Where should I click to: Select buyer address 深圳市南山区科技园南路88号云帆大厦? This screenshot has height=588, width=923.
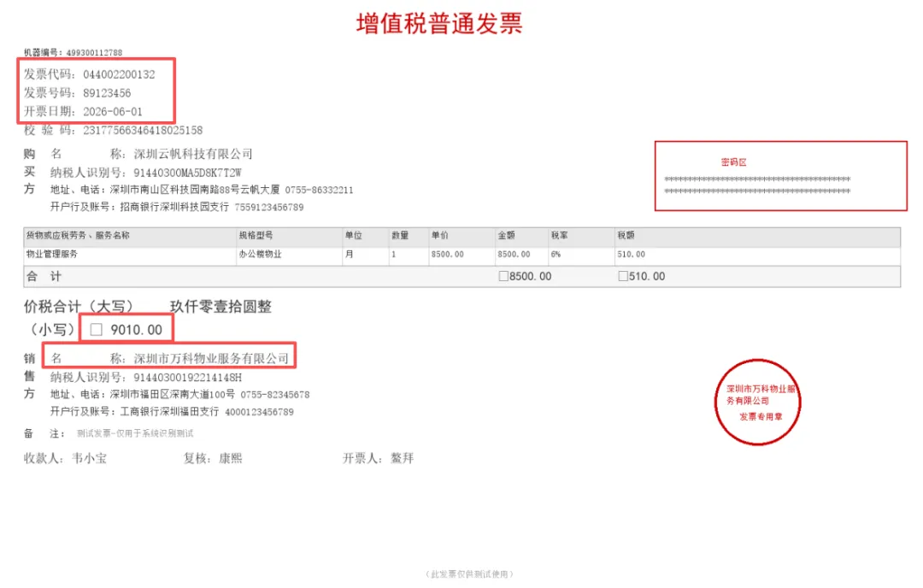195,190
